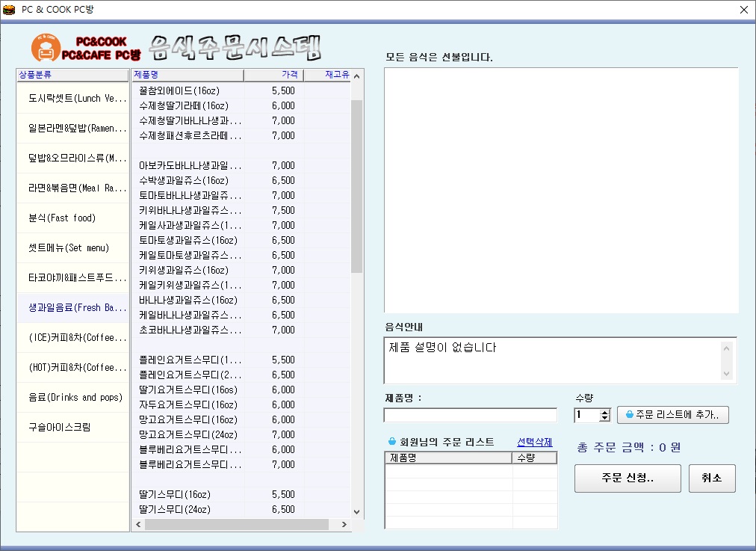
Task: Select 플레인요거트스무디(2... product
Action: (x=241, y=375)
